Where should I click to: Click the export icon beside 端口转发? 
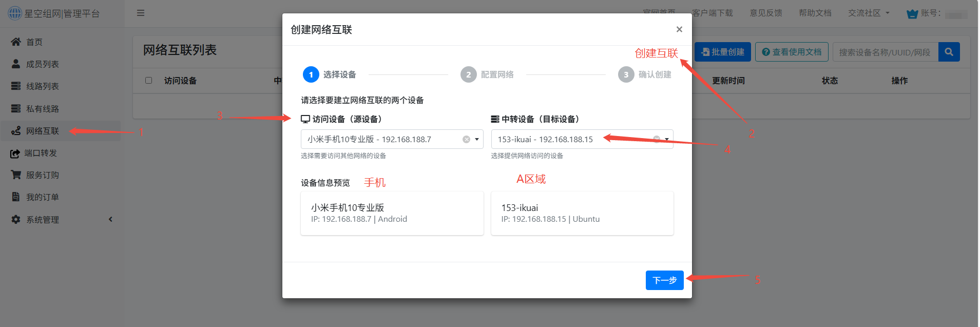[15, 153]
